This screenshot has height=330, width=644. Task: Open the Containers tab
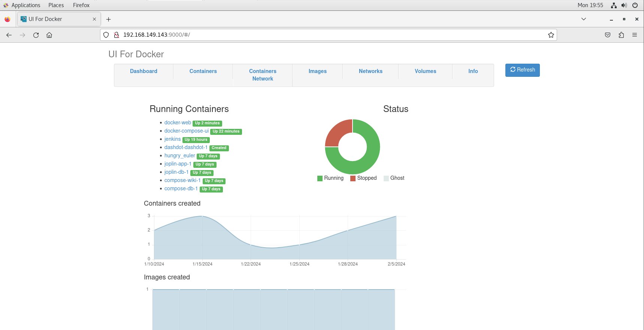[x=203, y=71]
